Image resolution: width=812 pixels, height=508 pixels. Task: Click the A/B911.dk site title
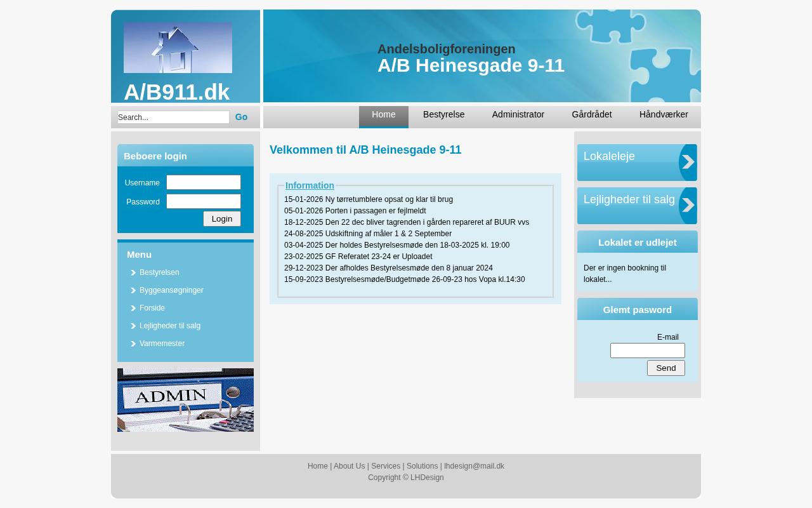176,92
